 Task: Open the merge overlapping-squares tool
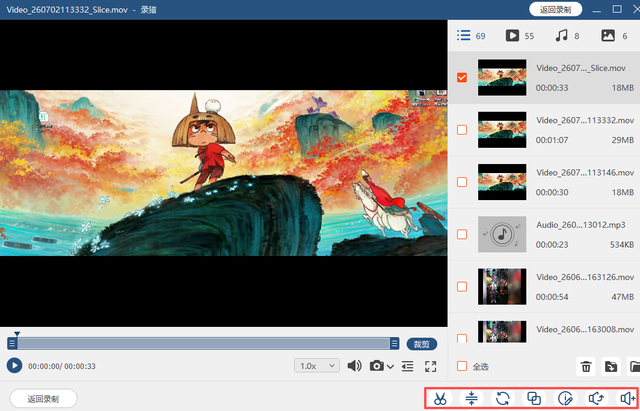click(534, 398)
